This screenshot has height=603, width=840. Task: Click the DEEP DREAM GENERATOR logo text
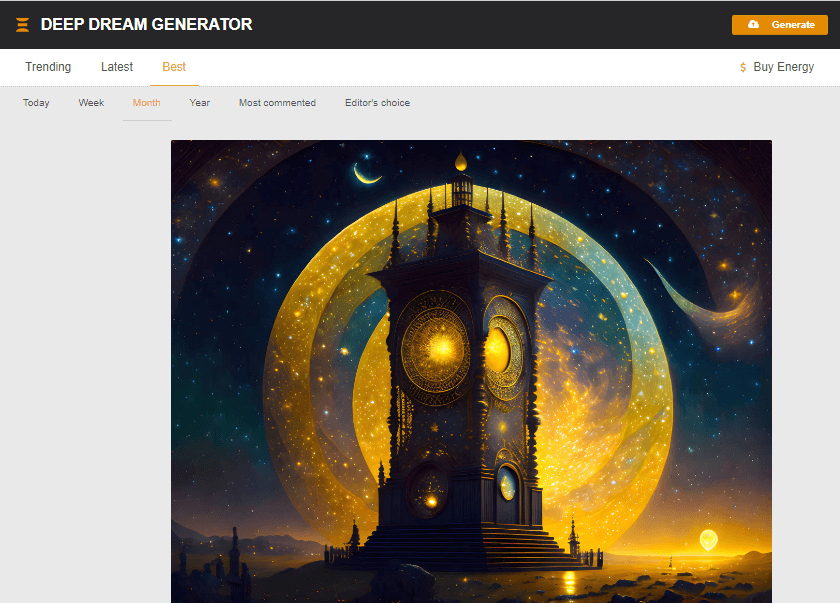point(146,25)
